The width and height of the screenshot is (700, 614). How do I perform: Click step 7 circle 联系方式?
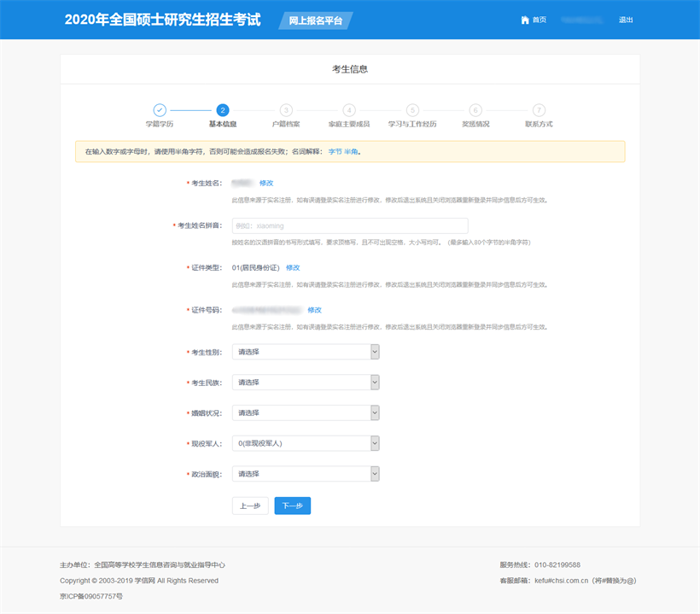(x=539, y=110)
